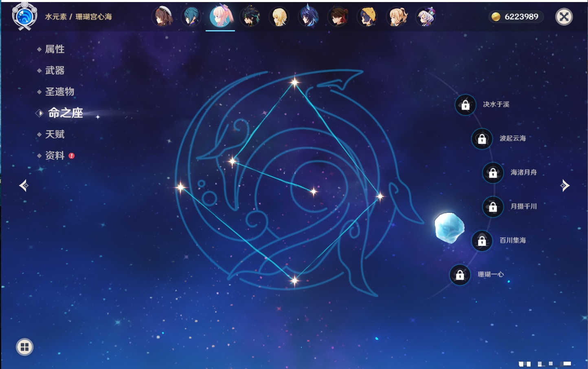Click the 月摄千川 lock icon
Screen dimensions: 588x369
[493, 207]
